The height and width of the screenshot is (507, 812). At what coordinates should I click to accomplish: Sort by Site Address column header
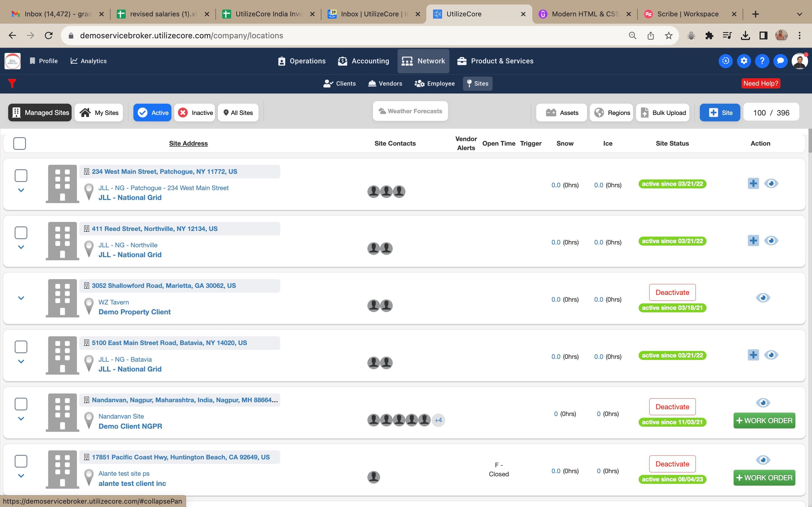(x=188, y=143)
